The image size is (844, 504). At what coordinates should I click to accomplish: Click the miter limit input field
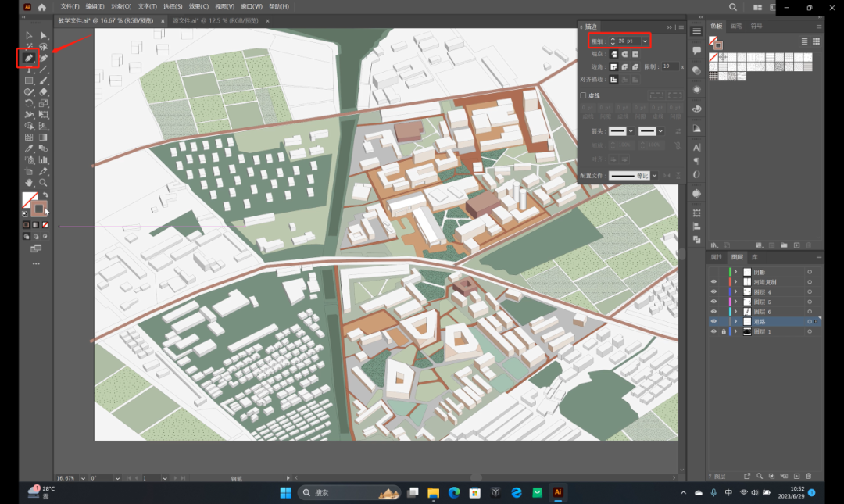point(670,66)
